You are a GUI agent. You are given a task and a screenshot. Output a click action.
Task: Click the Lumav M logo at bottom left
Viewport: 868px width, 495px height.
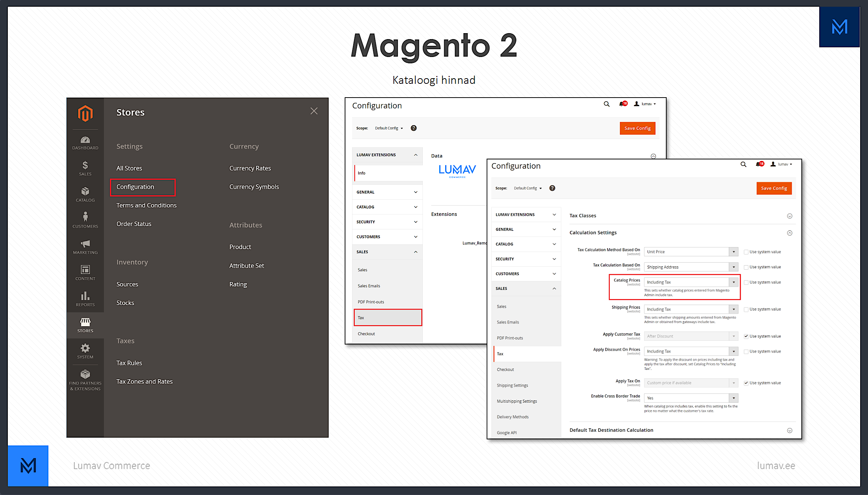tap(28, 466)
